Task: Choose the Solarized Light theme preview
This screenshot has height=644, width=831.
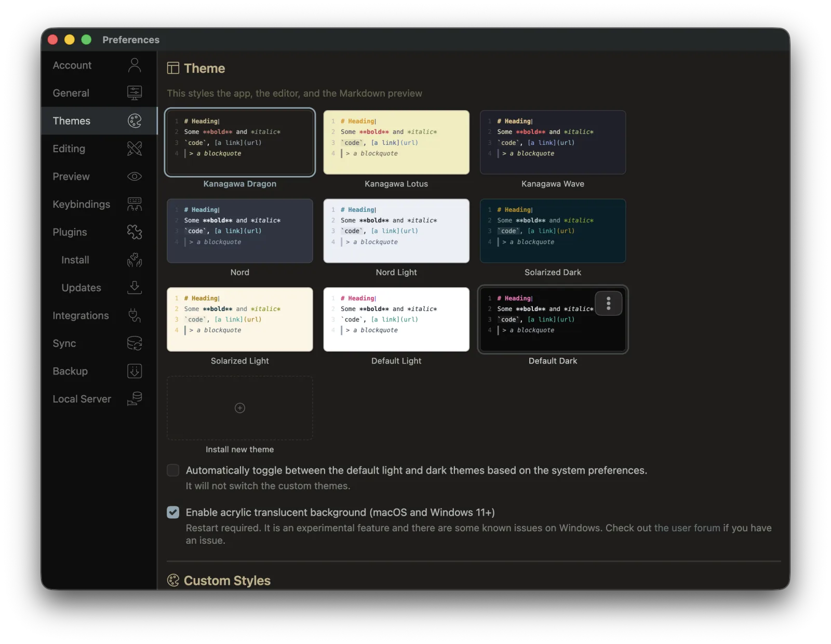Action: 240,319
